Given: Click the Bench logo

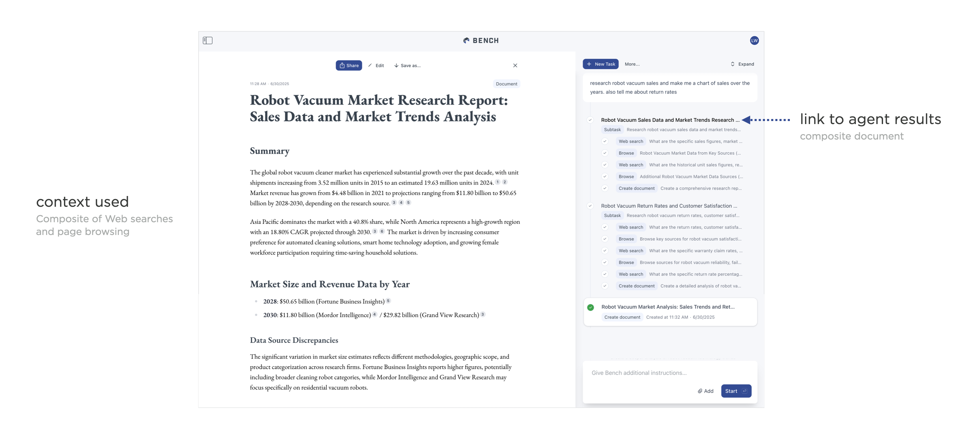Looking at the screenshot, I should pos(481,40).
